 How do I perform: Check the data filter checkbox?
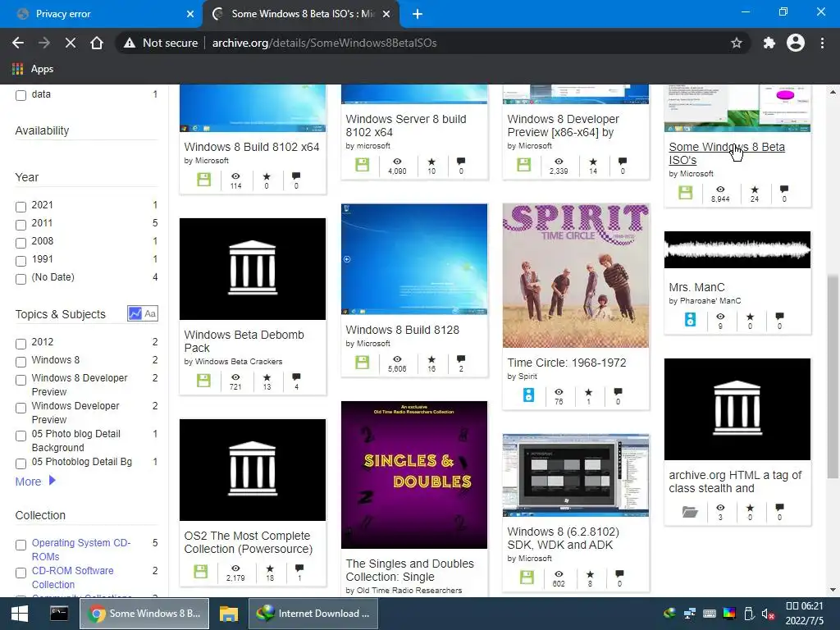21,96
